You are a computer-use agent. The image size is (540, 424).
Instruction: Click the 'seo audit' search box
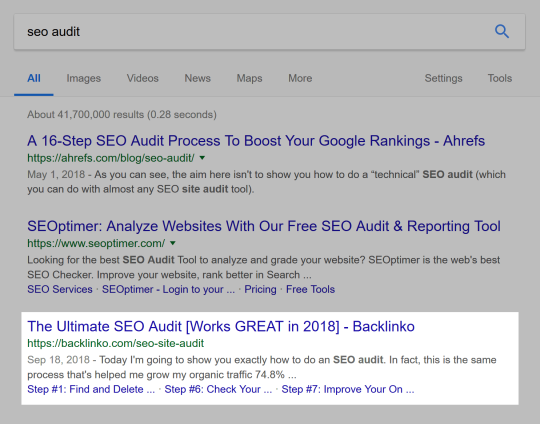[269, 32]
